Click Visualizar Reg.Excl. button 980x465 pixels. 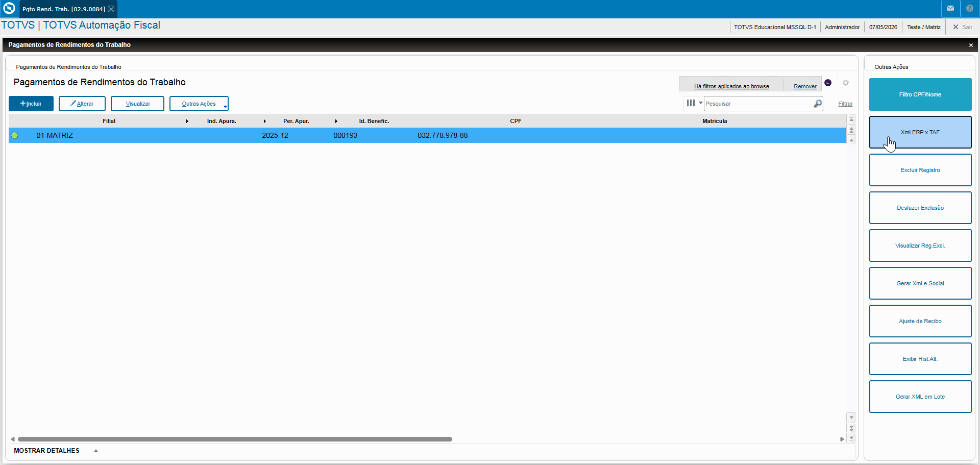[x=920, y=246]
